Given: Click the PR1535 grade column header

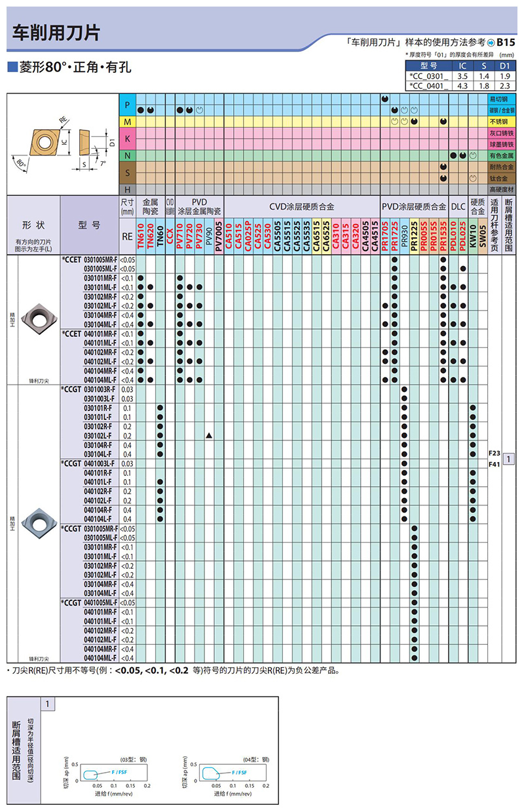Looking at the screenshot, I should tap(443, 236).
